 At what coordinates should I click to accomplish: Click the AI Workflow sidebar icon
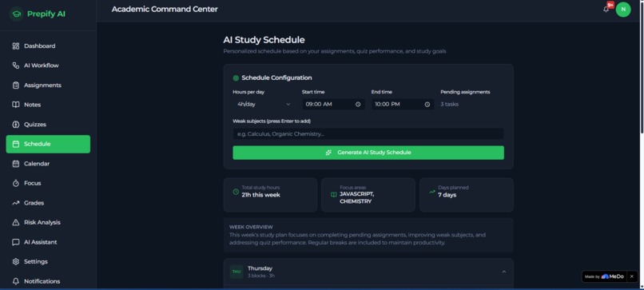coord(16,66)
